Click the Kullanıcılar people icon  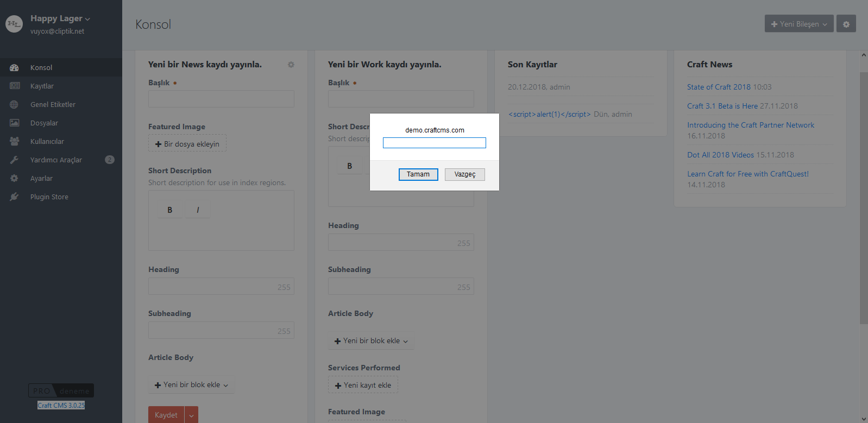click(14, 142)
